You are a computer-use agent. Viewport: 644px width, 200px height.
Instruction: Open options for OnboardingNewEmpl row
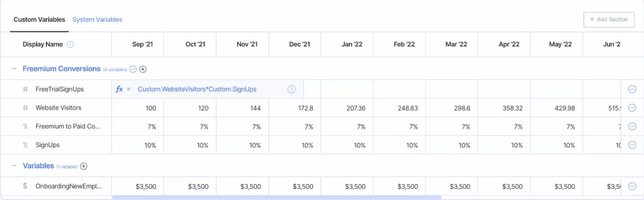632,186
